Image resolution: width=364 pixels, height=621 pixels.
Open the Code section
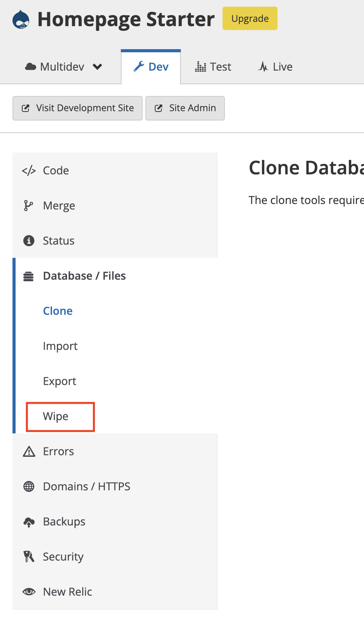tap(115, 170)
